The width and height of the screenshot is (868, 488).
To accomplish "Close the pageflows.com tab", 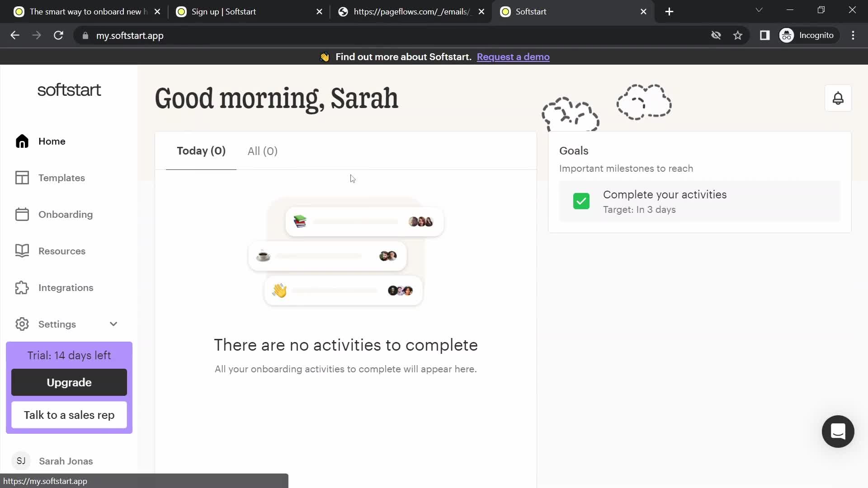I will click(x=481, y=12).
